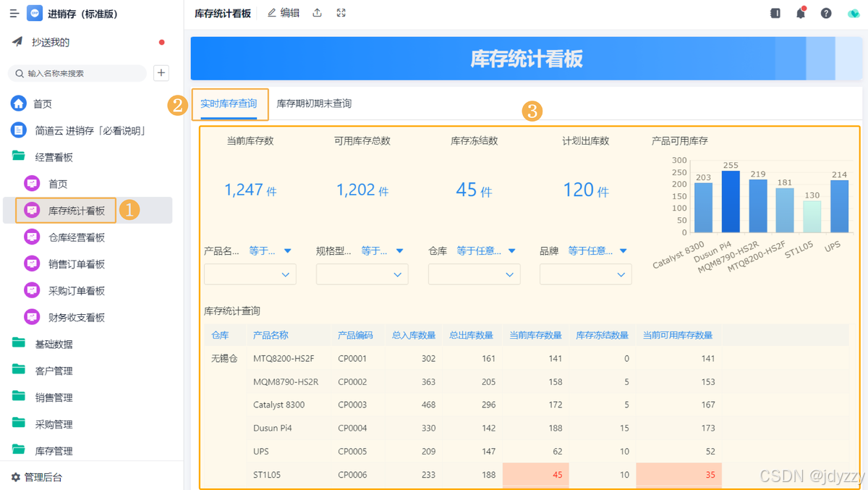Open 管理后台 settings gear
This screenshot has width=868, height=490.
16,477
